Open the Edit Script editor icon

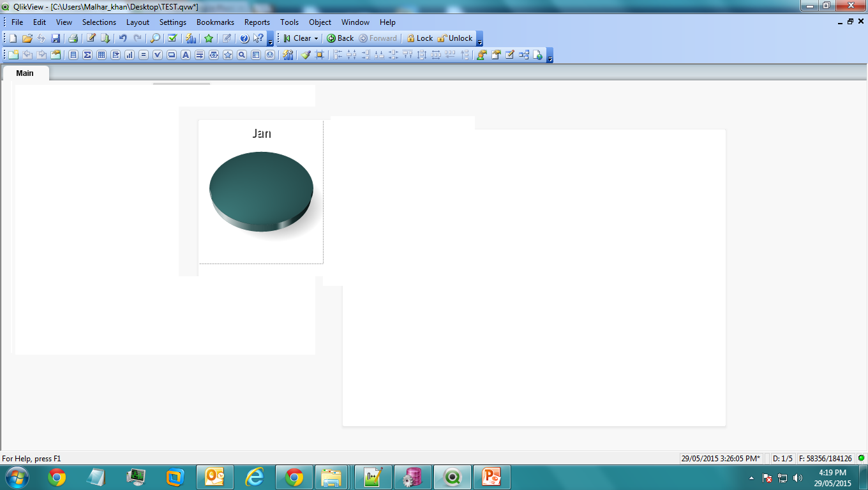[x=91, y=38]
